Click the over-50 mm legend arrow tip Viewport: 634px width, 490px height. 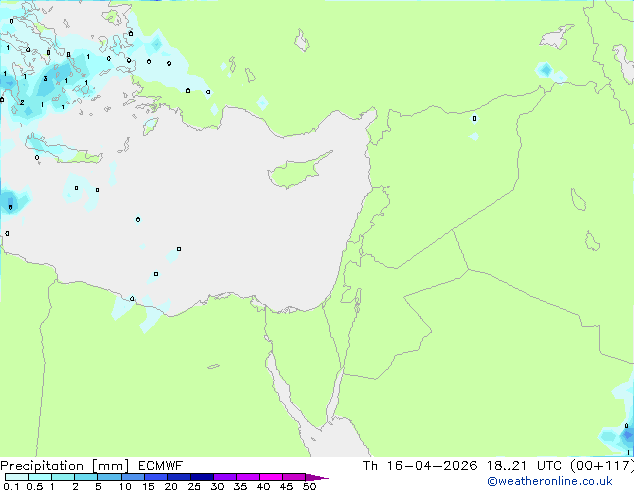click(317, 477)
